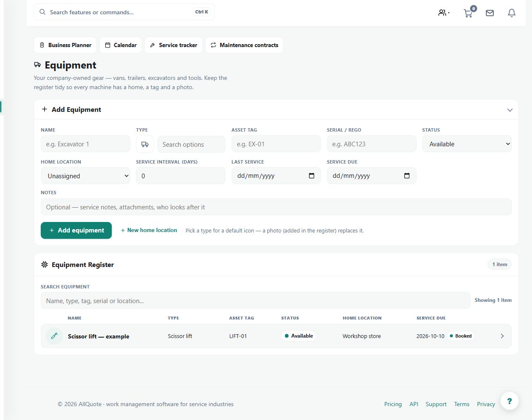Viewport: 532px width, 420px height.
Task: Open the Service tracker tab
Action: point(174,45)
